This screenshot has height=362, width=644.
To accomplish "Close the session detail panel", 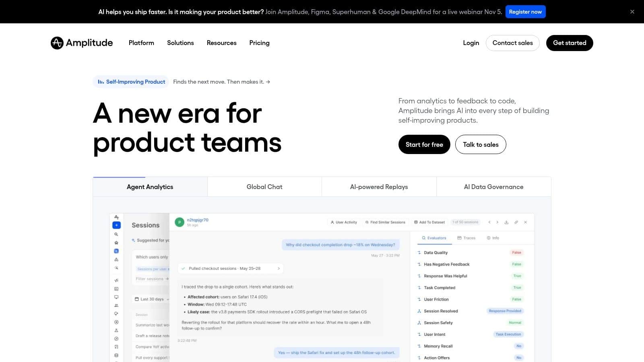I will click(525, 222).
